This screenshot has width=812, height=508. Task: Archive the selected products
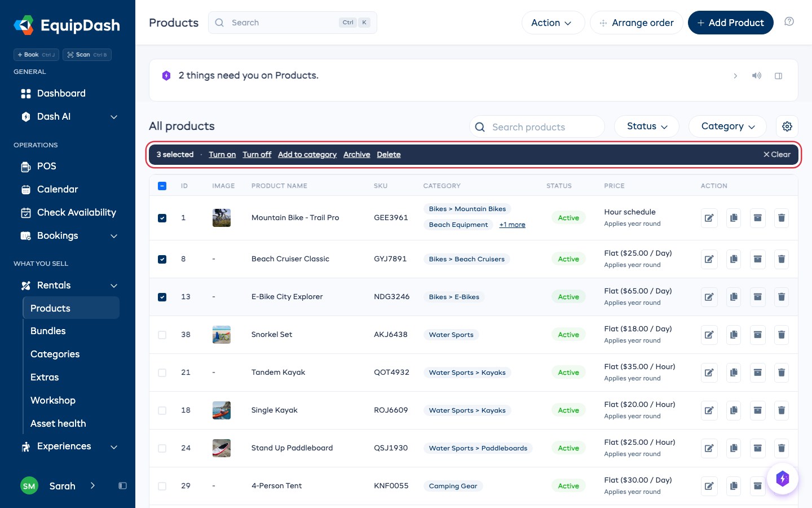[x=357, y=155]
